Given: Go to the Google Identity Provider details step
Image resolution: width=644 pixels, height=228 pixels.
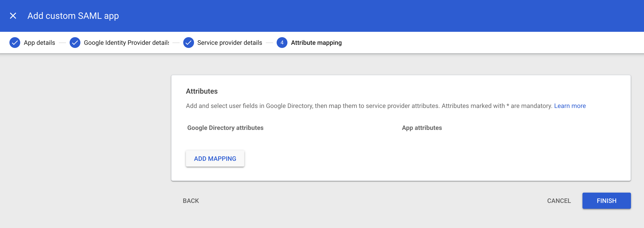Looking at the screenshot, I should point(126,42).
